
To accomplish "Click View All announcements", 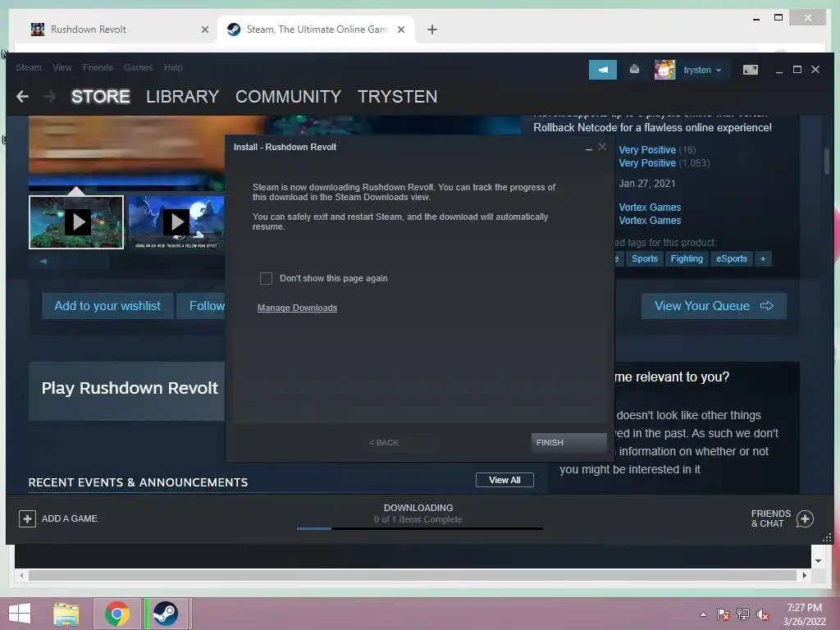I will tap(504, 480).
